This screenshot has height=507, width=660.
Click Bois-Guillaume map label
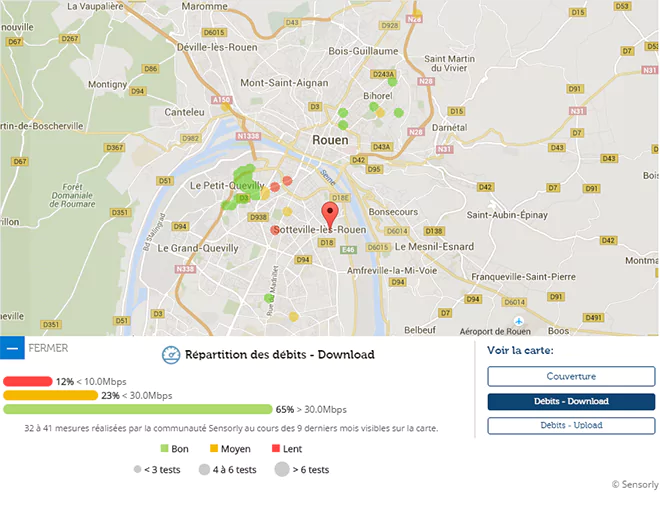[x=363, y=51]
